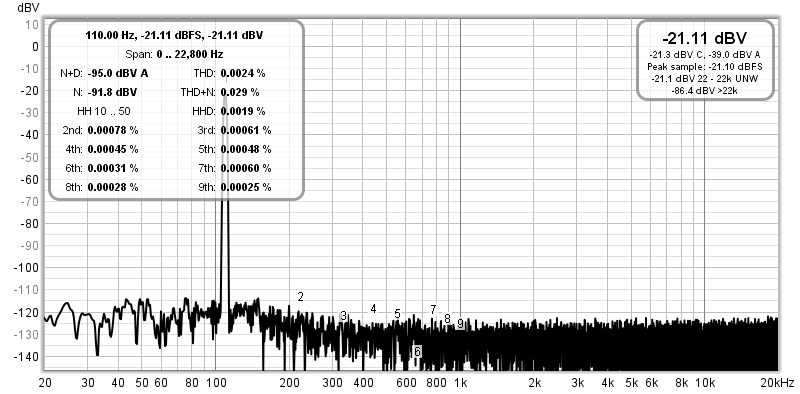Click the 10k frequency axis label
This screenshot has height=394, width=800.
pos(705,383)
